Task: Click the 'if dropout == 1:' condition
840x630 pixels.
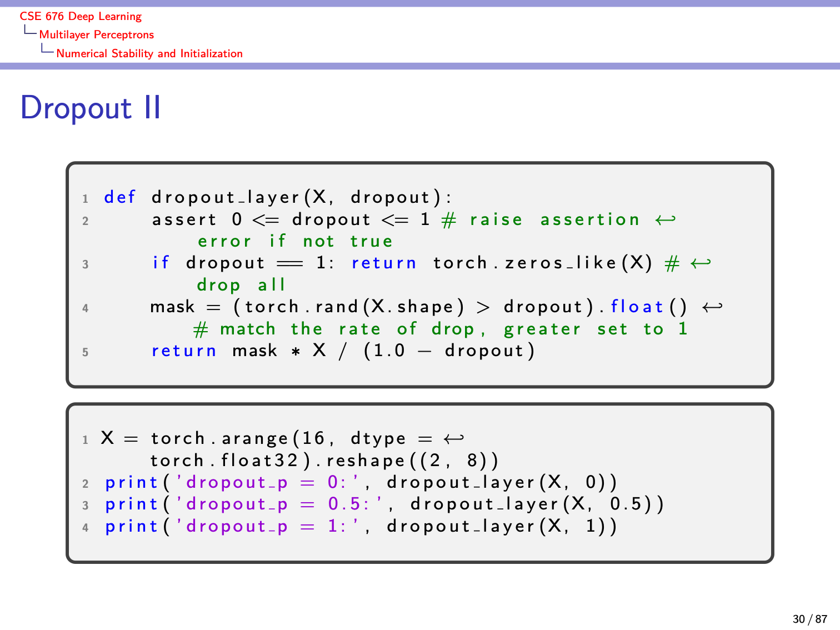Action: (x=243, y=262)
